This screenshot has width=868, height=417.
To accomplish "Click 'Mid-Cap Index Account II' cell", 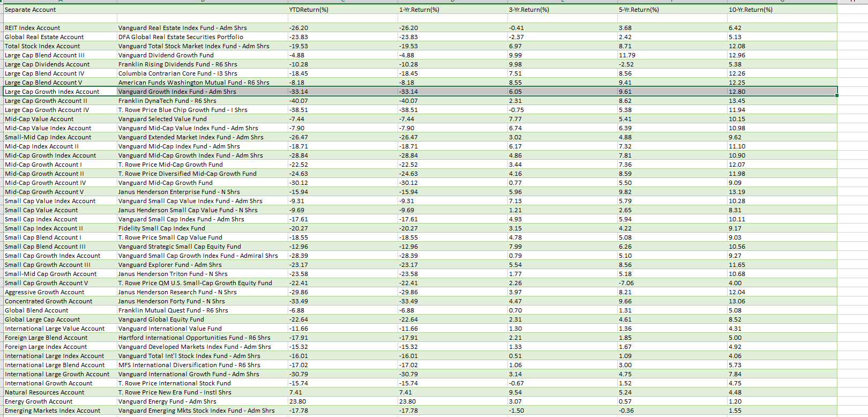I will [60, 146].
